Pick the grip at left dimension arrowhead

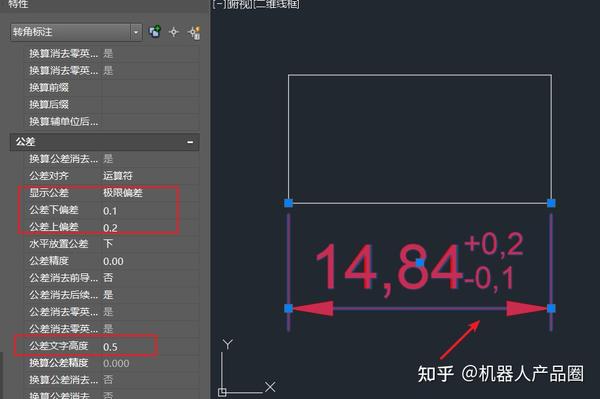(x=289, y=308)
